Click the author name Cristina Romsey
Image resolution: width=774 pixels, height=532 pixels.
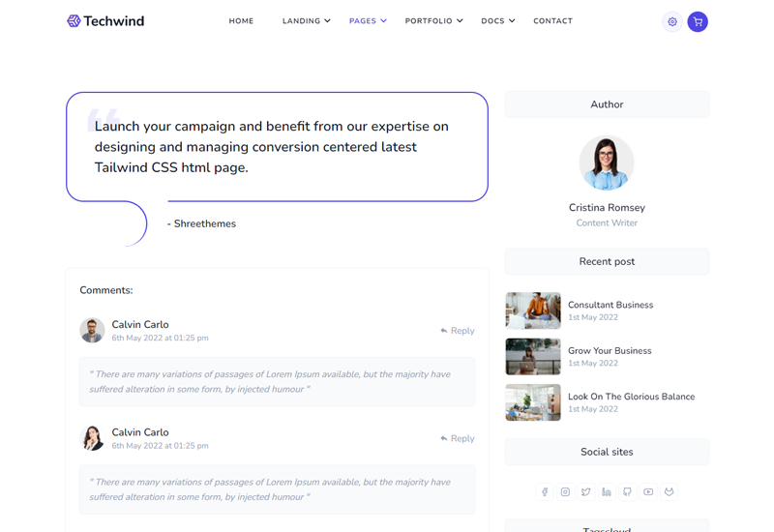pos(607,208)
